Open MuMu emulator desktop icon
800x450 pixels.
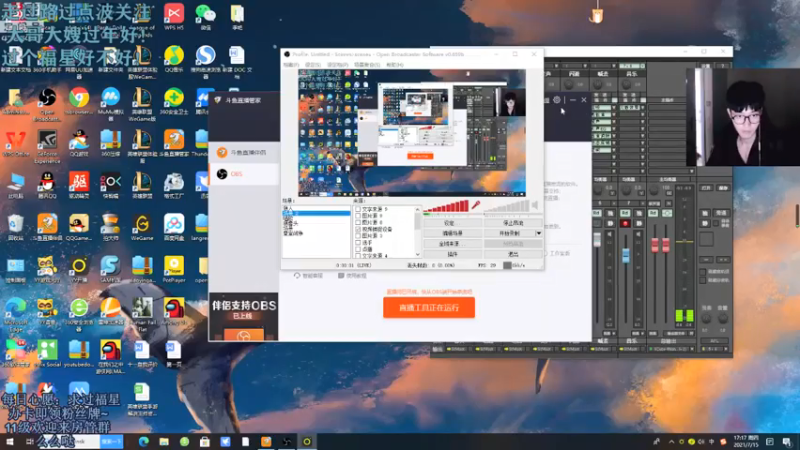[x=110, y=104]
